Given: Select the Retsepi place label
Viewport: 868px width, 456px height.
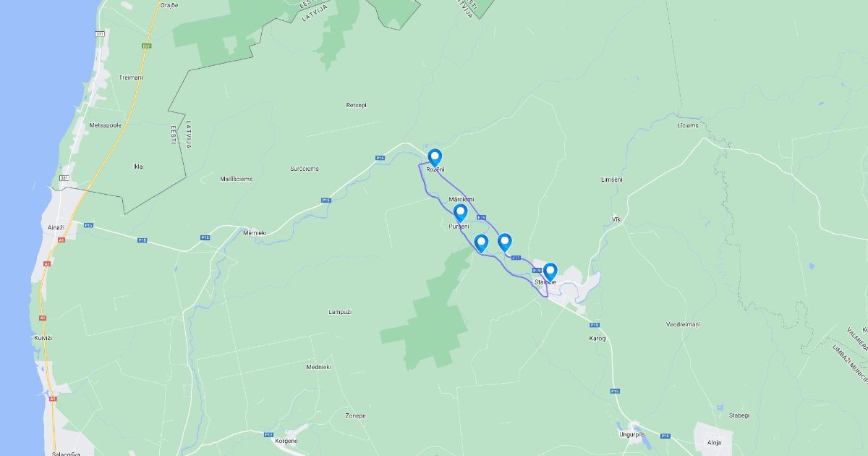Looking at the screenshot, I should 357,105.
